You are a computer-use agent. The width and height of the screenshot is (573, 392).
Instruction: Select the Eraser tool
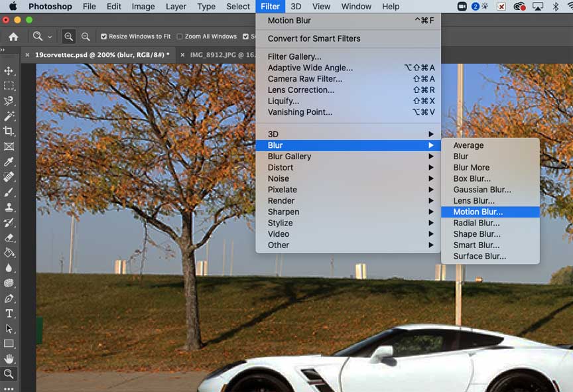tap(9, 238)
